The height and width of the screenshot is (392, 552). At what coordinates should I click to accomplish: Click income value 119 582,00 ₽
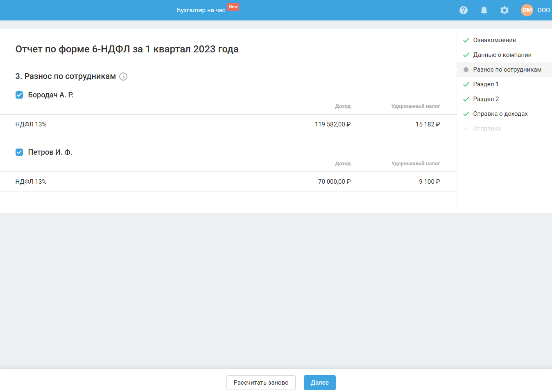(x=333, y=124)
